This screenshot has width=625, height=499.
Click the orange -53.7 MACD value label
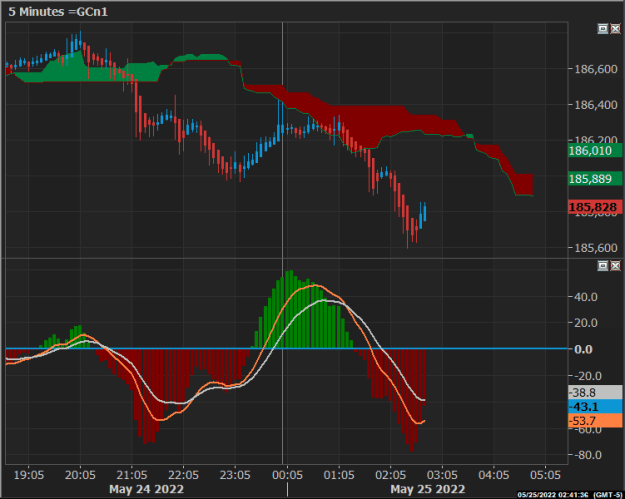tap(595, 420)
